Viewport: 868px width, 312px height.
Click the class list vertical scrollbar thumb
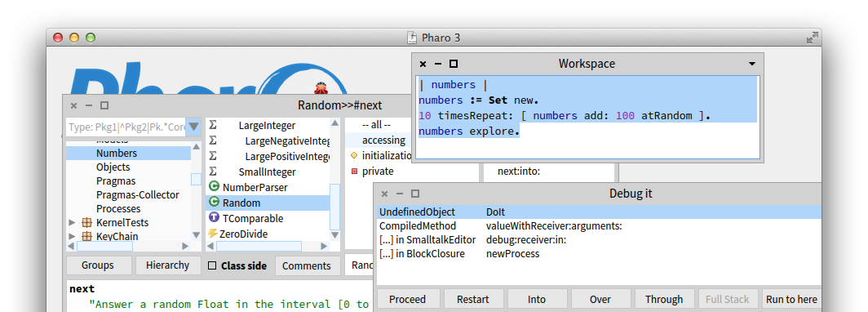point(335,207)
